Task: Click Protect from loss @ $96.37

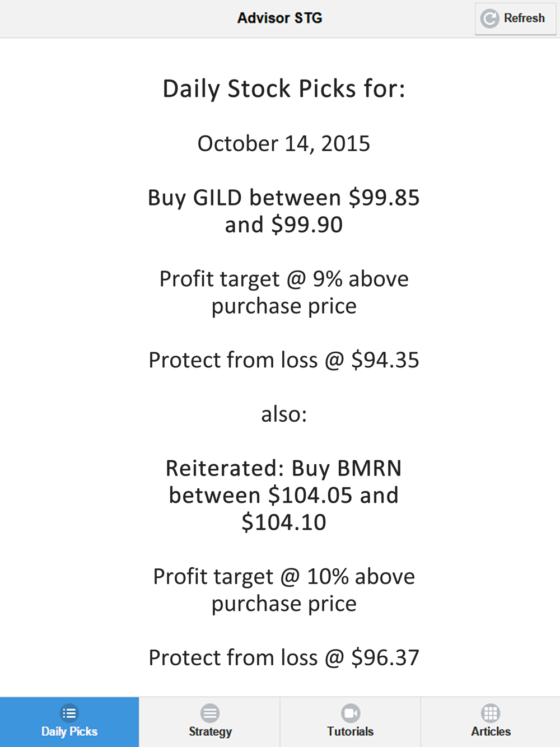Action: pyautogui.click(x=284, y=657)
